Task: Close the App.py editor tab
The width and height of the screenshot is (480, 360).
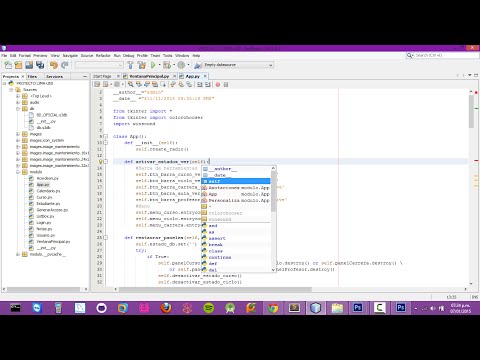Action: 205,76
